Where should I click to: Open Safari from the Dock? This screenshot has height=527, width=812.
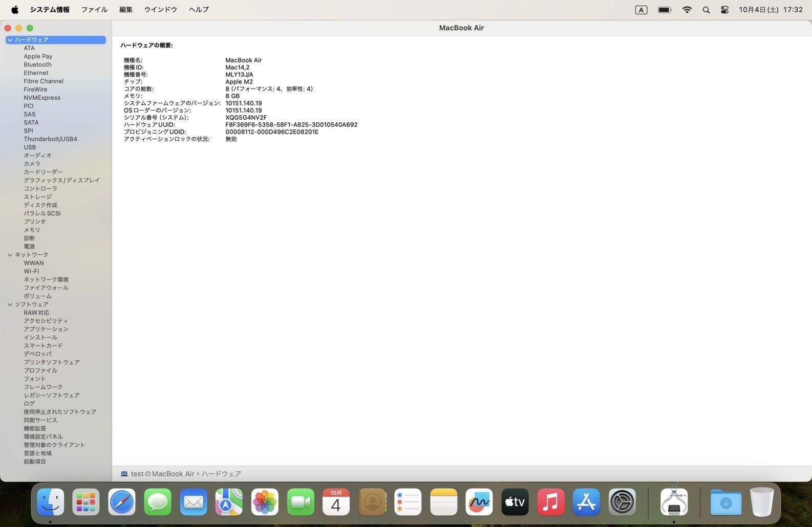tap(122, 502)
